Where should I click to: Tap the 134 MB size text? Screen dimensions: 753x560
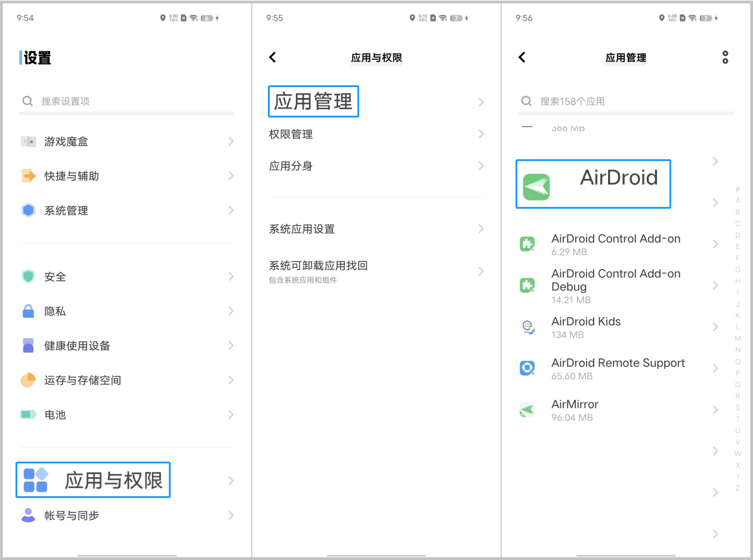click(567, 335)
